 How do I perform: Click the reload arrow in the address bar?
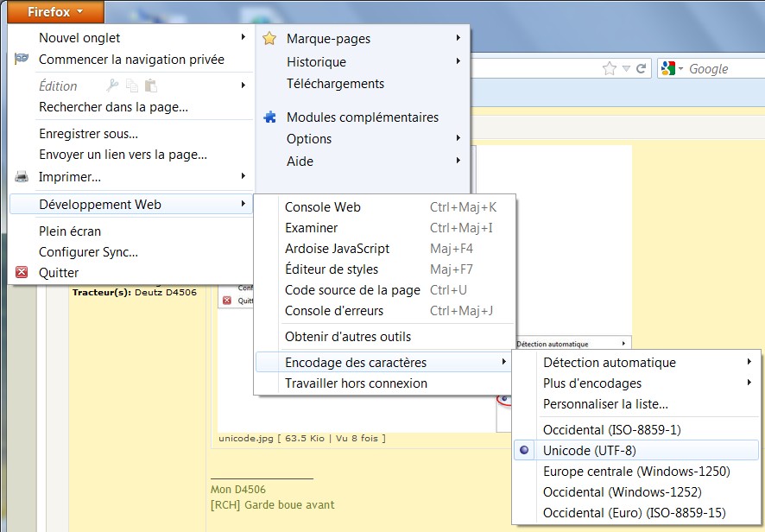(x=641, y=68)
